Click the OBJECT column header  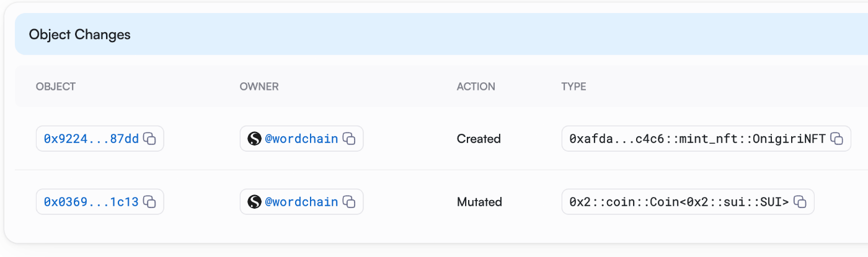56,87
